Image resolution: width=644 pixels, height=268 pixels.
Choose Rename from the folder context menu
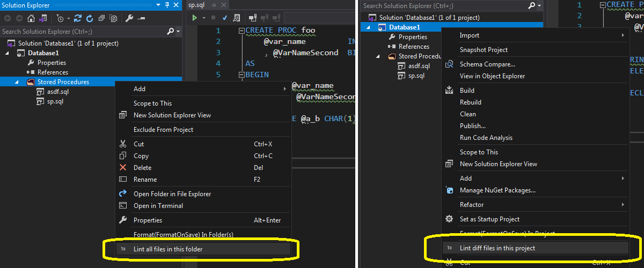tap(202, 180)
